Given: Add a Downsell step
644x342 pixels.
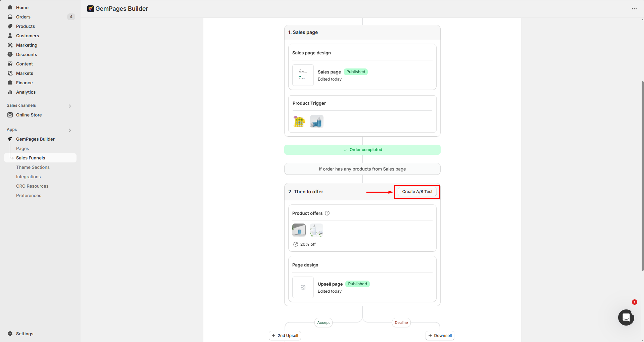Looking at the screenshot, I should [440, 336].
